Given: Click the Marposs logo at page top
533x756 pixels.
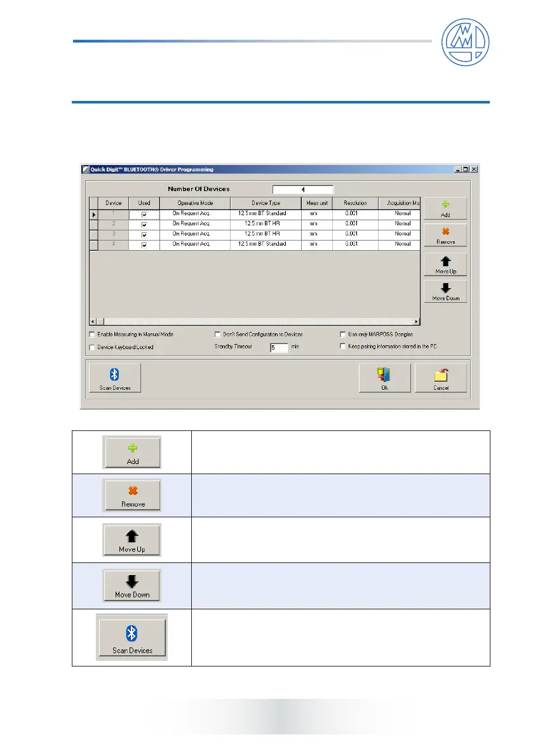Looking at the screenshot, I should [x=465, y=43].
